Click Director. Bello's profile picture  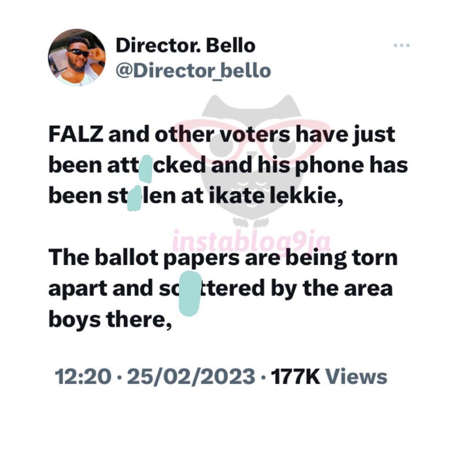pyautogui.click(x=77, y=58)
